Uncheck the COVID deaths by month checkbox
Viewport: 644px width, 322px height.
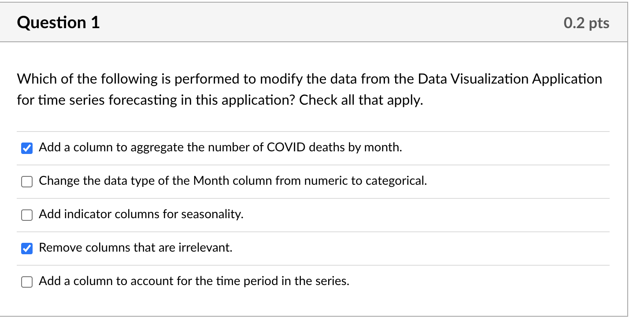[x=27, y=148]
